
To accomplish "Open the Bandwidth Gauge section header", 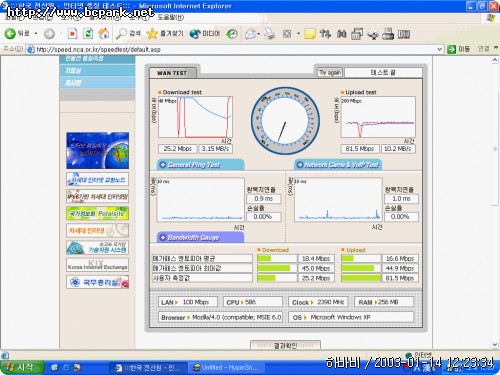I will coord(200,237).
